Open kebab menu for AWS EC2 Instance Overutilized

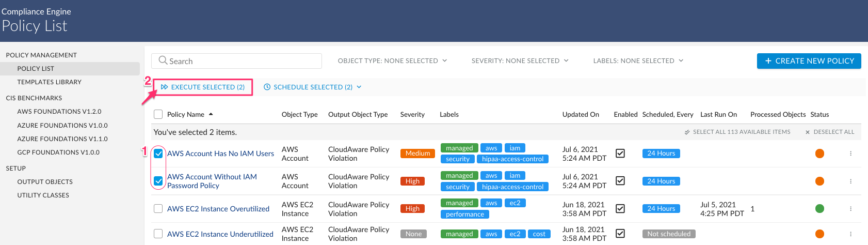point(850,209)
